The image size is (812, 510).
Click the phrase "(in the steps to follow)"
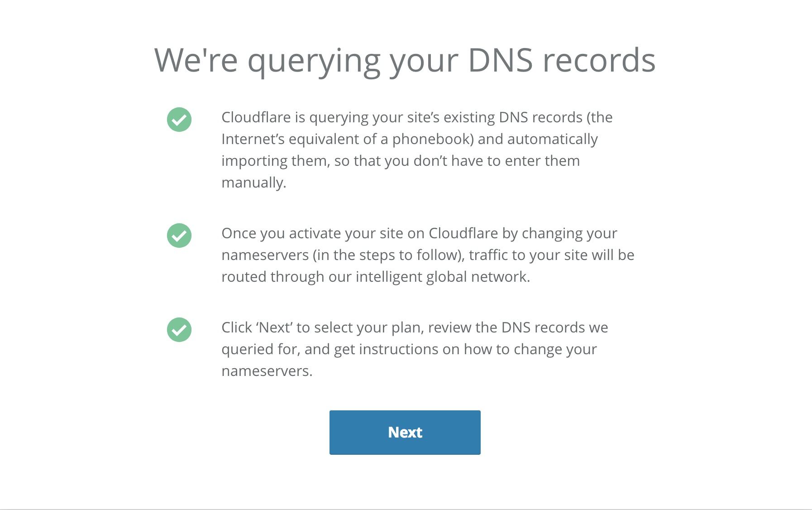pyautogui.click(x=388, y=255)
